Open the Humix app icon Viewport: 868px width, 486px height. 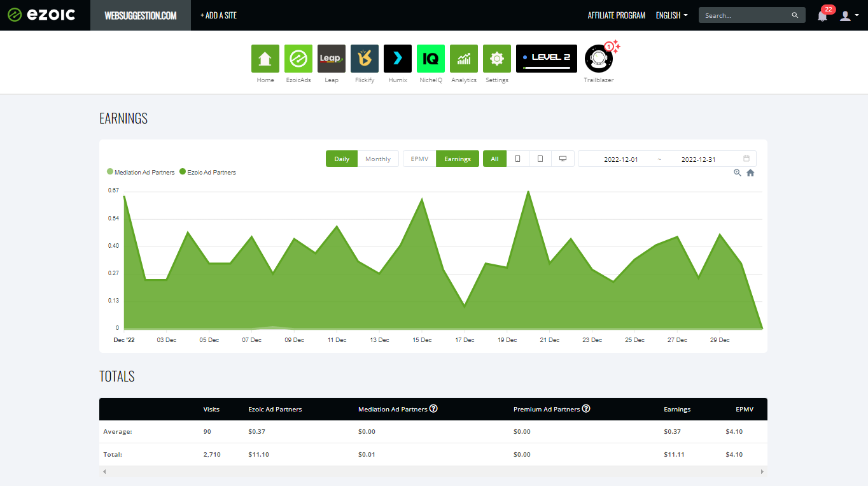(398, 59)
